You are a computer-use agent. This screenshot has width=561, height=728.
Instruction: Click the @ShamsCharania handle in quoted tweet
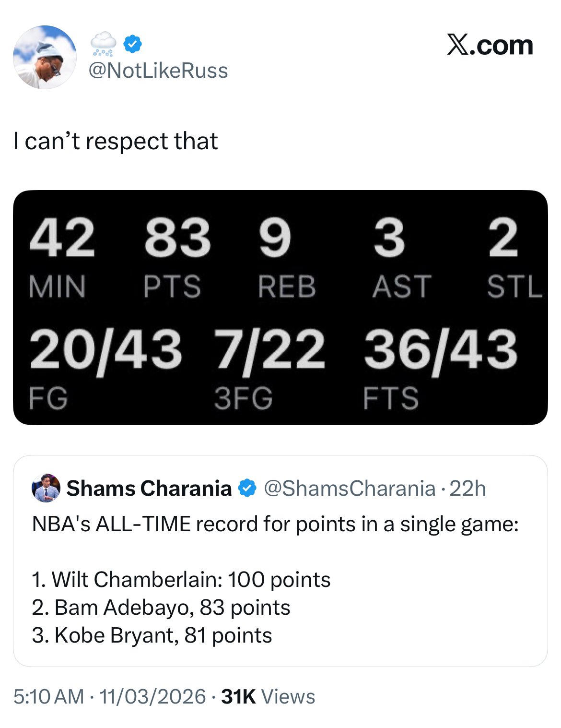pyautogui.click(x=350, y=489)
